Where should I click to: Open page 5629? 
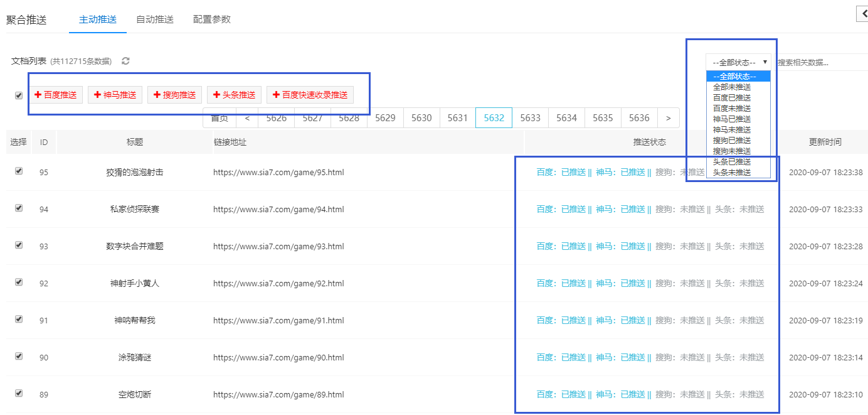pyautogui.click(x=385, y=118)
